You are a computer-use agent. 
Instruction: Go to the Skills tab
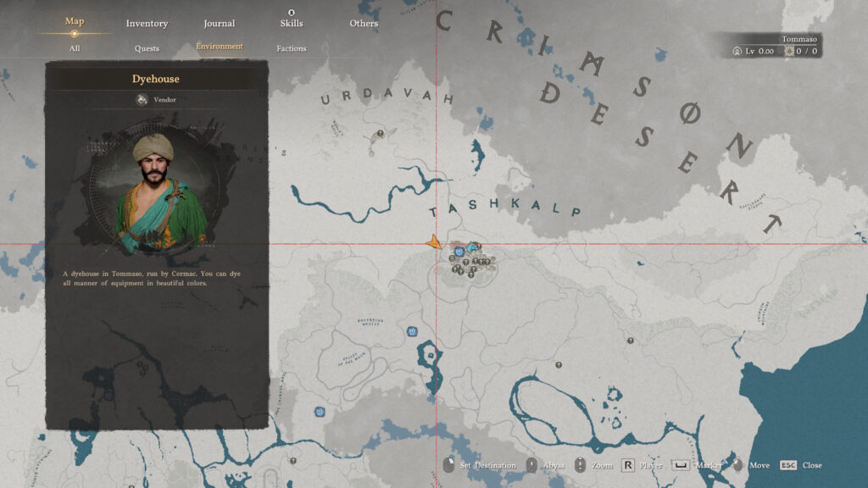pos(292,23)
